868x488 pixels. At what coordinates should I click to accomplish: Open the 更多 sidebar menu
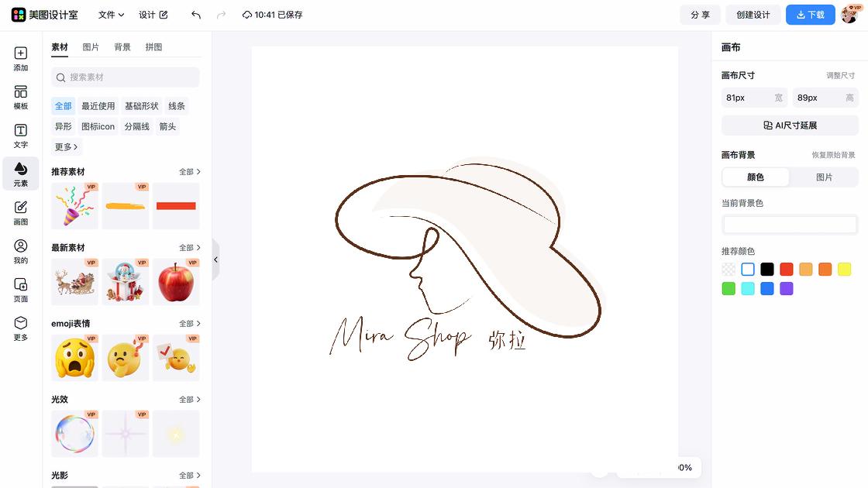[x=21, y=328]
